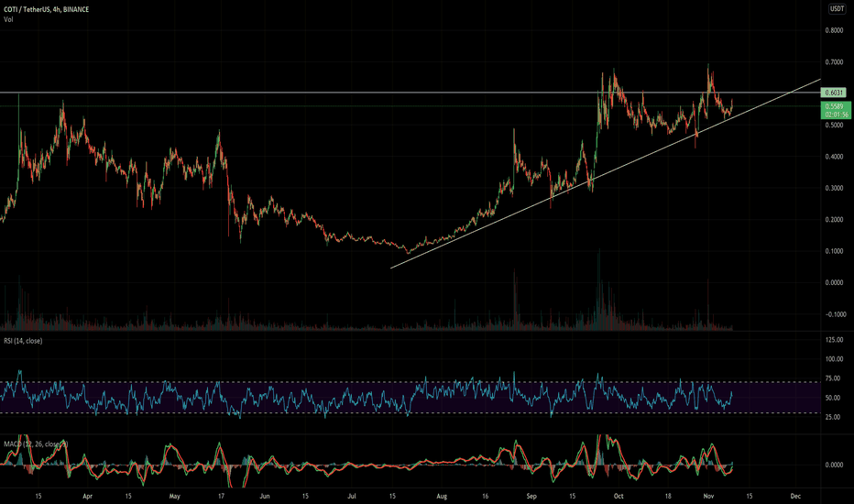Click the 25.00 RSI scale value

pos(834,417)
